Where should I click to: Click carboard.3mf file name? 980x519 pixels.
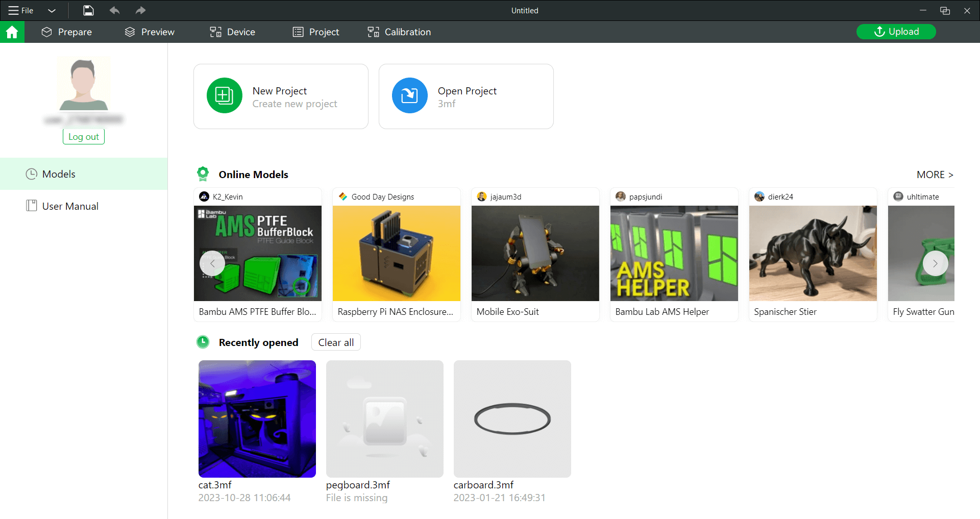point(483,485)
